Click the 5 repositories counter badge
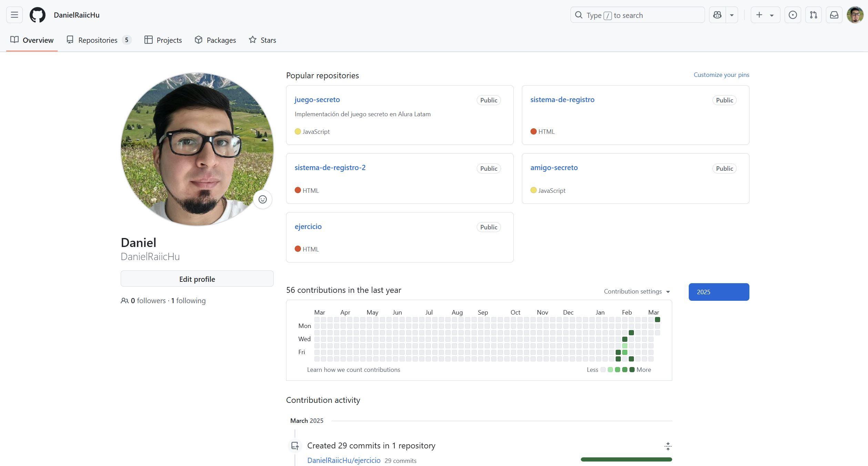868x466 pixels. coord(127,40)
